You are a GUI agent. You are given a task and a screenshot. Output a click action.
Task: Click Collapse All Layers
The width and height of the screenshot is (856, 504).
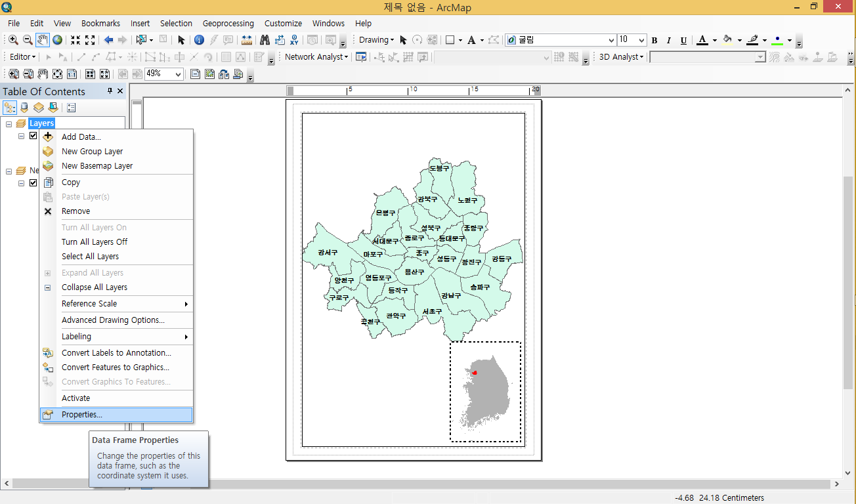pyautogui.click(x=117, y=287)
